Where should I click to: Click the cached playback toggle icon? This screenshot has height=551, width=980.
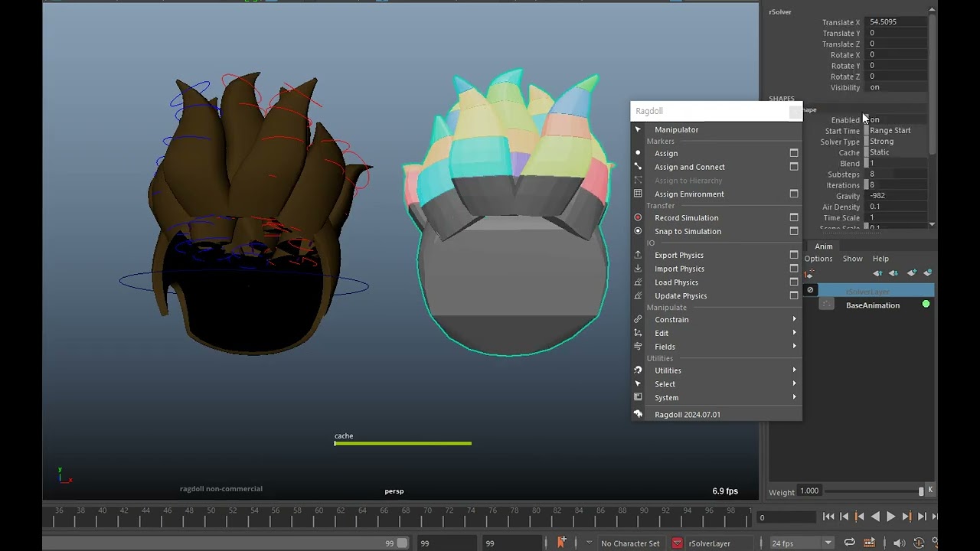pyautogui.click(x=869, y=543)
